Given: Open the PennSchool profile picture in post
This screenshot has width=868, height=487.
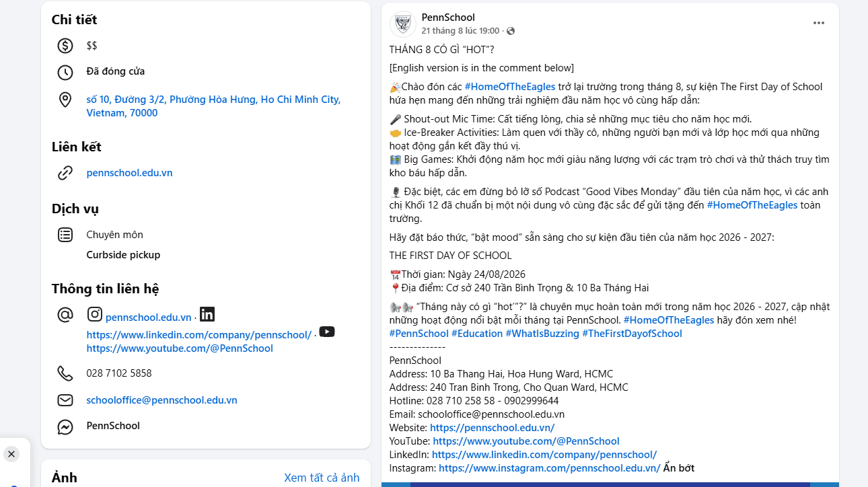Looking at the screenshot, I should [402, 24].
